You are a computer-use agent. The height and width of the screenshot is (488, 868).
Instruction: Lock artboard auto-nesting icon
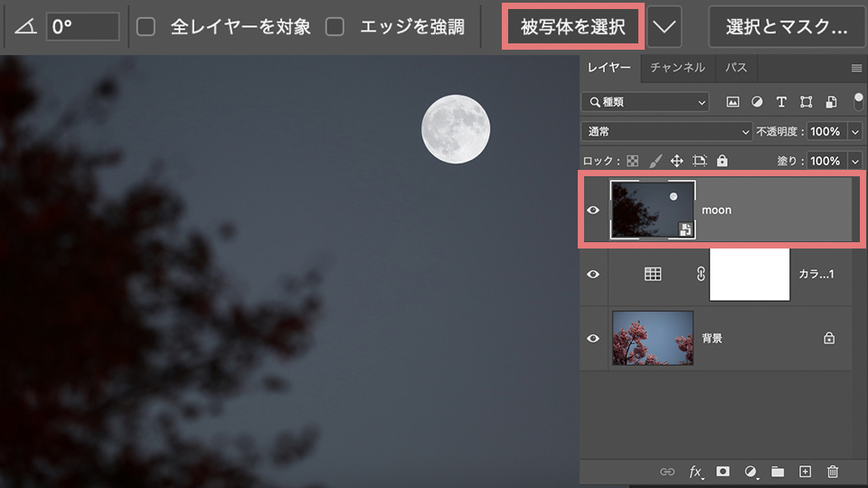tap(700, 161)
